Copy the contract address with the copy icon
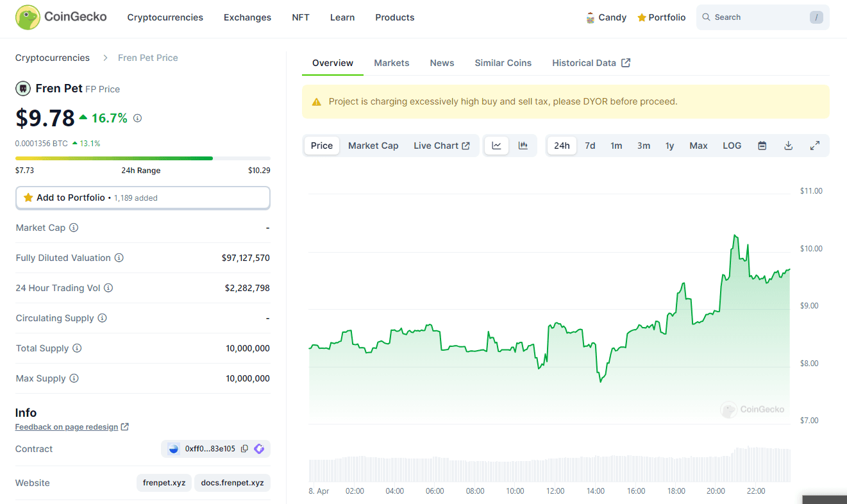Viewport: 847px width, 504px height. click(x=244, y=449)
